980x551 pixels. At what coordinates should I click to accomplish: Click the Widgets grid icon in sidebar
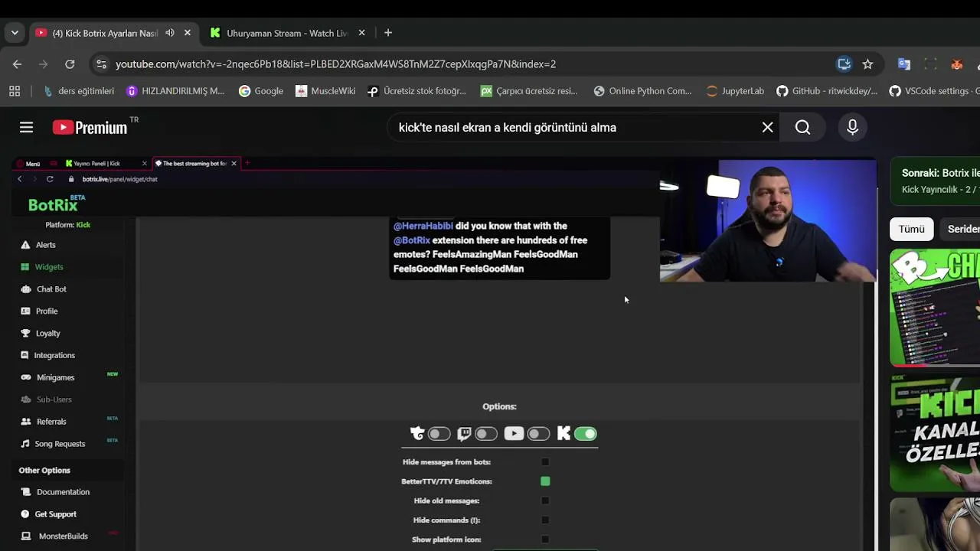(26, 267)
